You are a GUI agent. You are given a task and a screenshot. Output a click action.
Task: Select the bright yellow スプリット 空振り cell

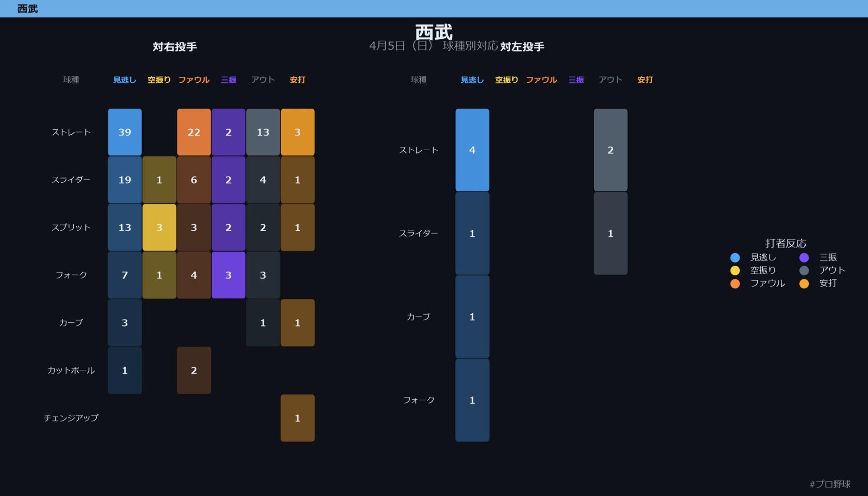[x=159, y=227]
